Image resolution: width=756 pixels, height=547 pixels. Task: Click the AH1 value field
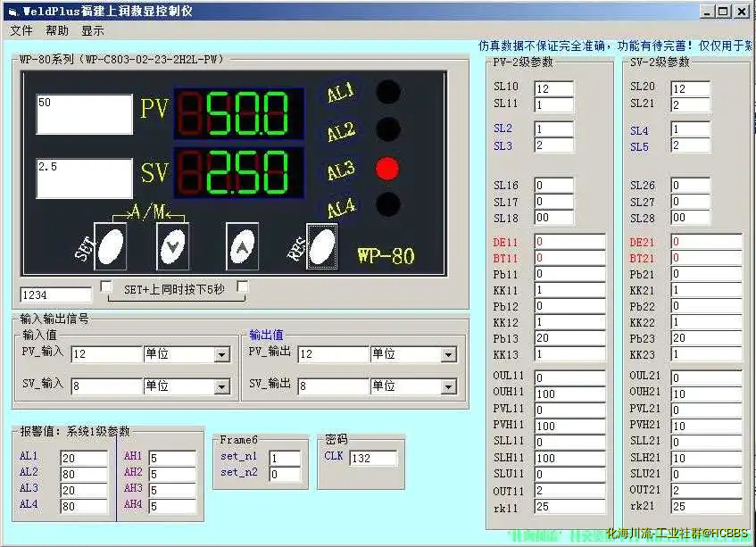[172, 458]
